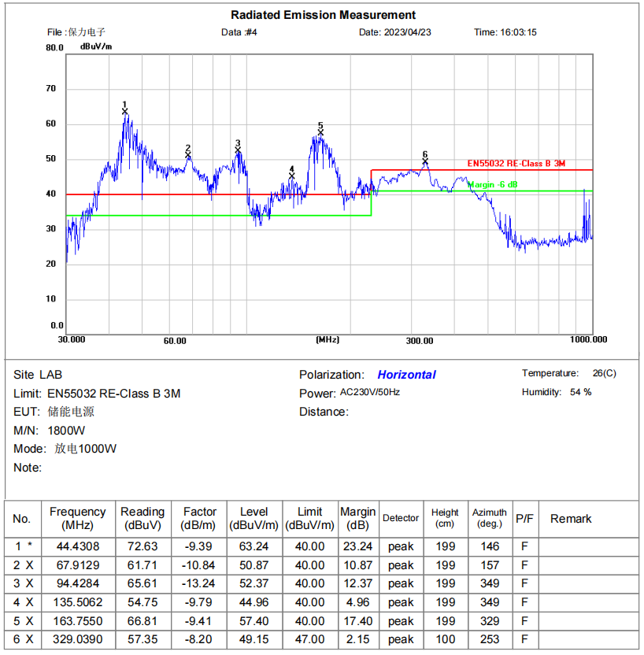Click the 23.24 margin value in row 1
The height and width of the screenshot is (655, 644).
coord(358,546)
